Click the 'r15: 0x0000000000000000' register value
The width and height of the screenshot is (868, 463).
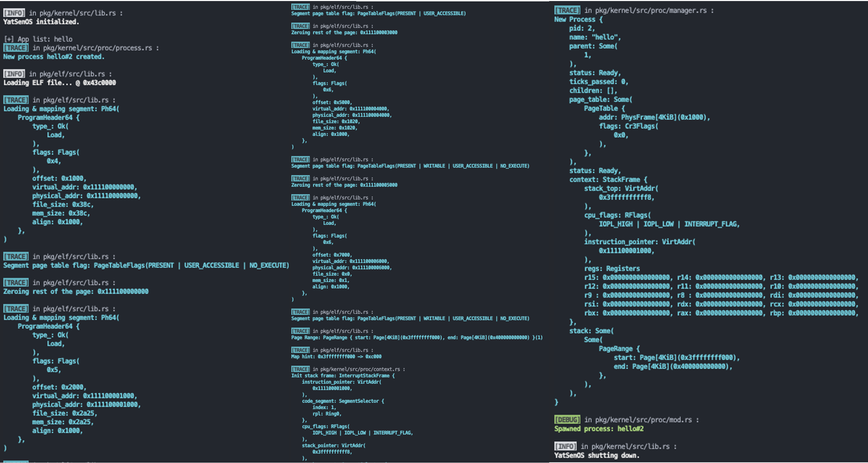coord(627,277)
